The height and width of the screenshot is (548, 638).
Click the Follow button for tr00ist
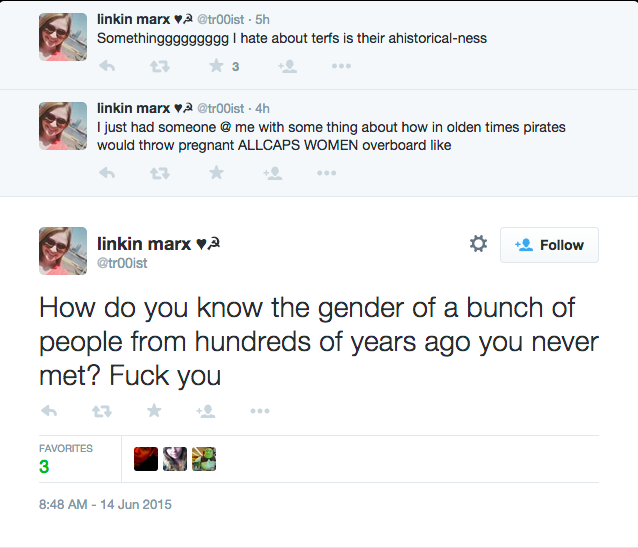click(549, 245)
